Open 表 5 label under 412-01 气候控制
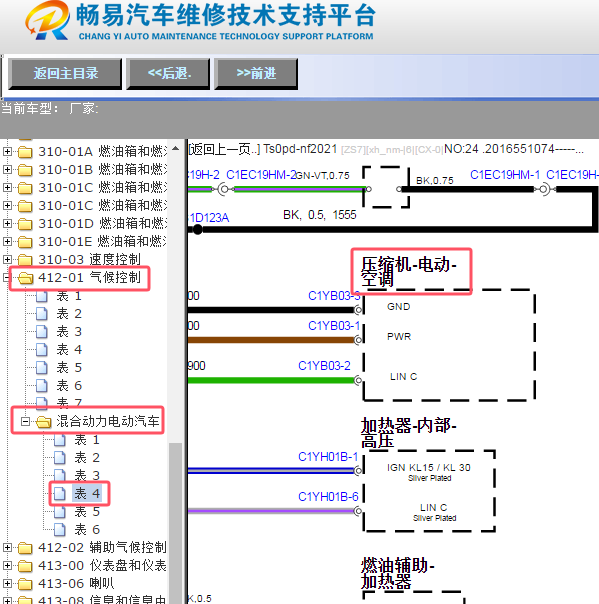This screenshot has height=604, width=599. pos(69,367)
